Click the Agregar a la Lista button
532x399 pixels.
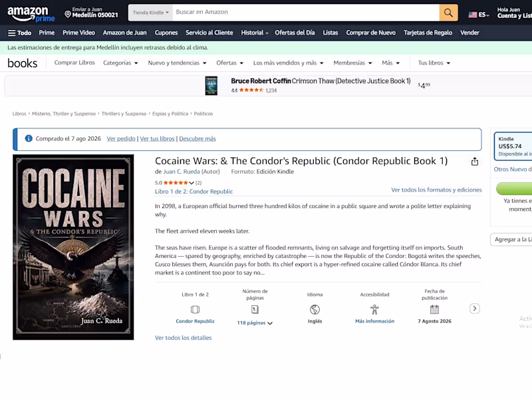coord(511,239)
